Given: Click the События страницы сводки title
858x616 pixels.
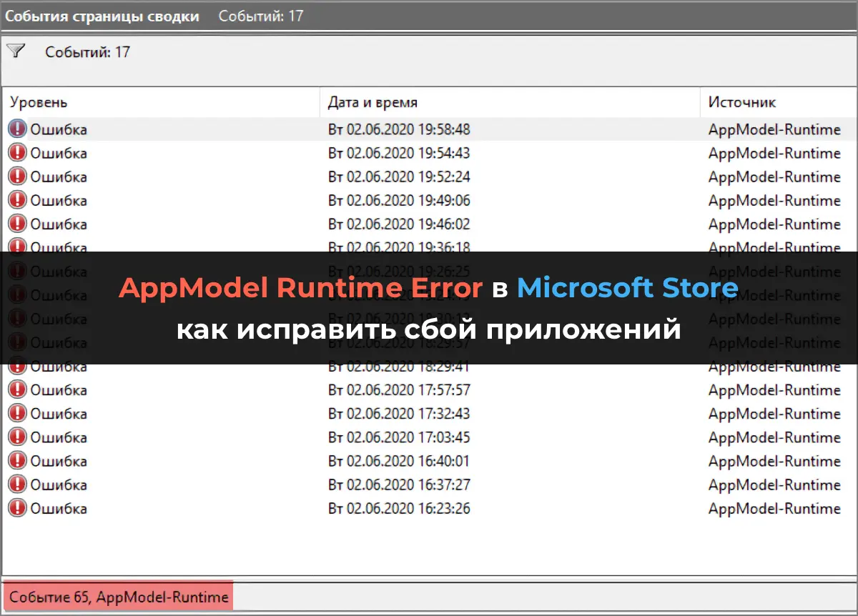Looking at the screenshot, I should tap(102, 16).
